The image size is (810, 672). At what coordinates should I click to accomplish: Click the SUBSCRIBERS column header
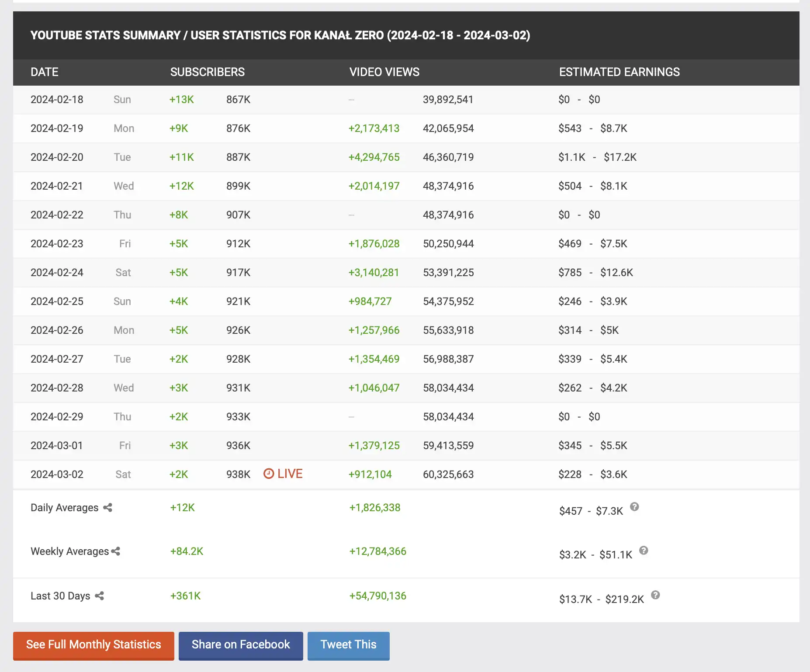[207, 72]
